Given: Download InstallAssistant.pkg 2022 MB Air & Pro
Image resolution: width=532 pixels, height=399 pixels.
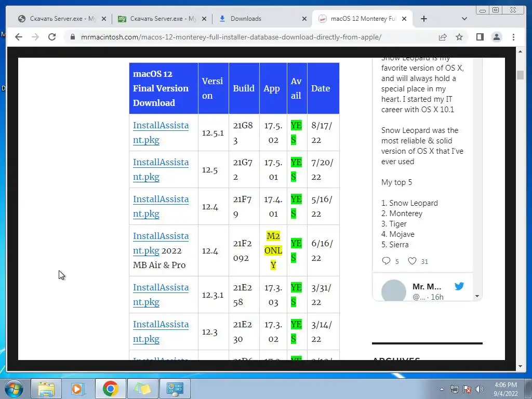Looking at the screenshot, I should 161,243.
